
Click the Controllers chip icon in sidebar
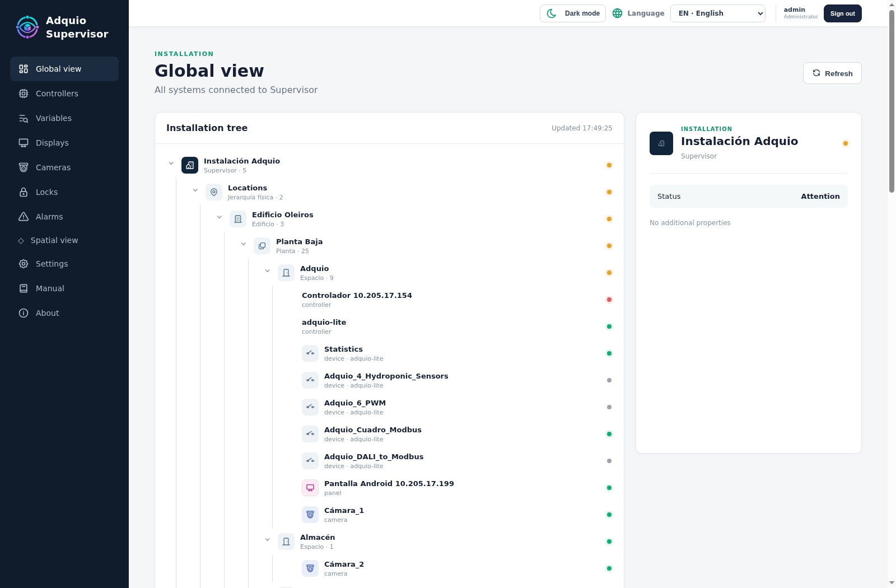24,94
